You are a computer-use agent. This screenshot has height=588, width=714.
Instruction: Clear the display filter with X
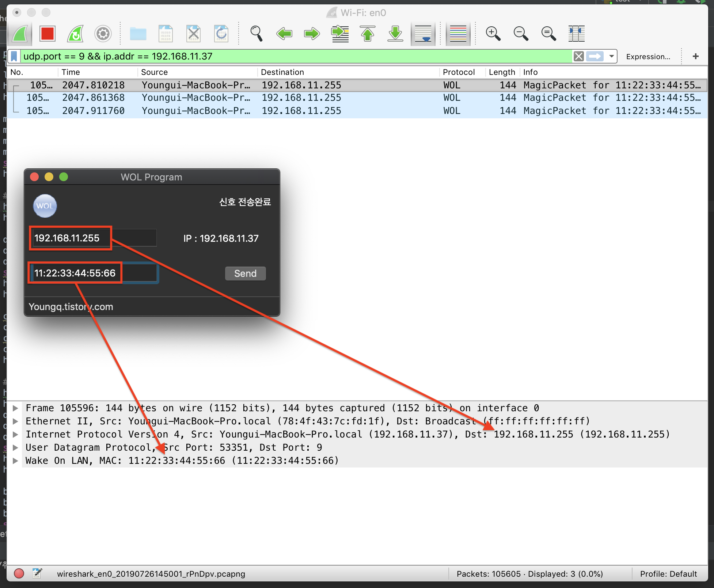point(578,56)
